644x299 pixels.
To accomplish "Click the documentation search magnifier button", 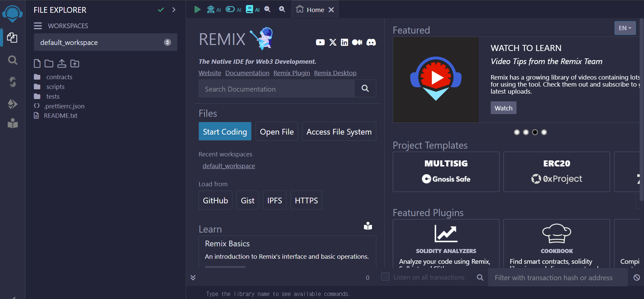I will click(365, 89).
